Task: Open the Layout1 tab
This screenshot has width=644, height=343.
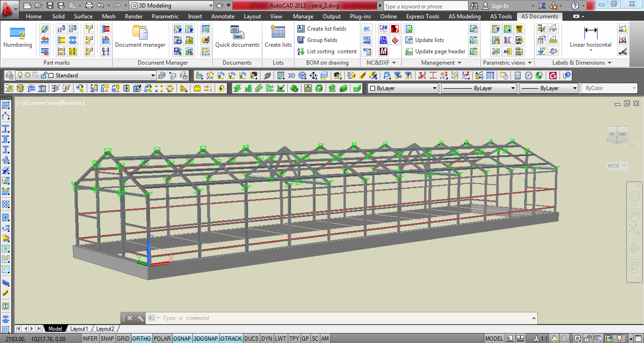Action: coord(79,329)
